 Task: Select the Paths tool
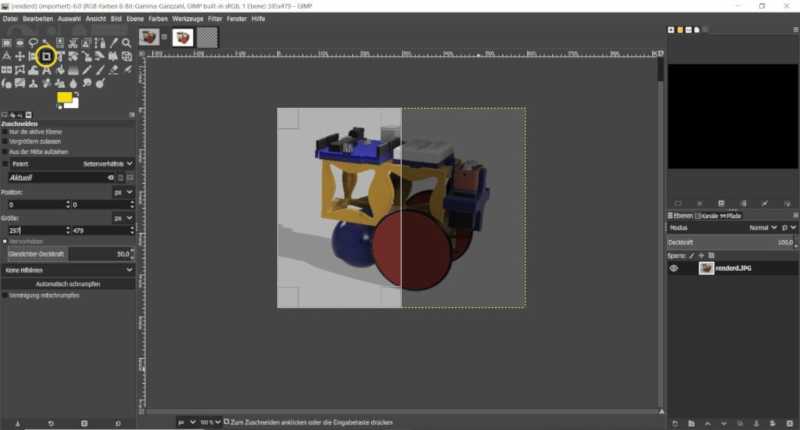click(x=100, y=43)
